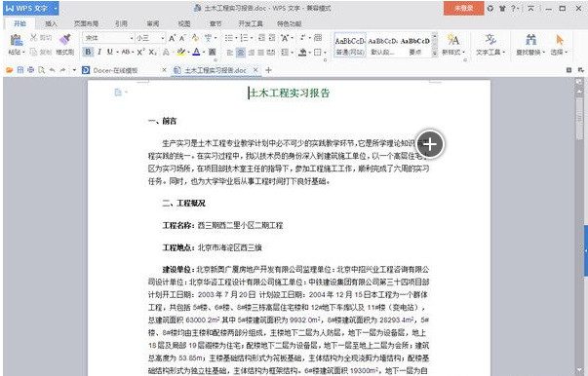Toggle Italic formatting button
588x376 pixels.
(x=99, y=52)
